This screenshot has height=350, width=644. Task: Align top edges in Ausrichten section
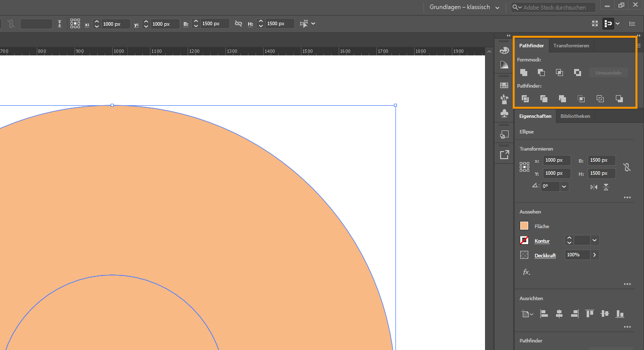coord(590,314)
